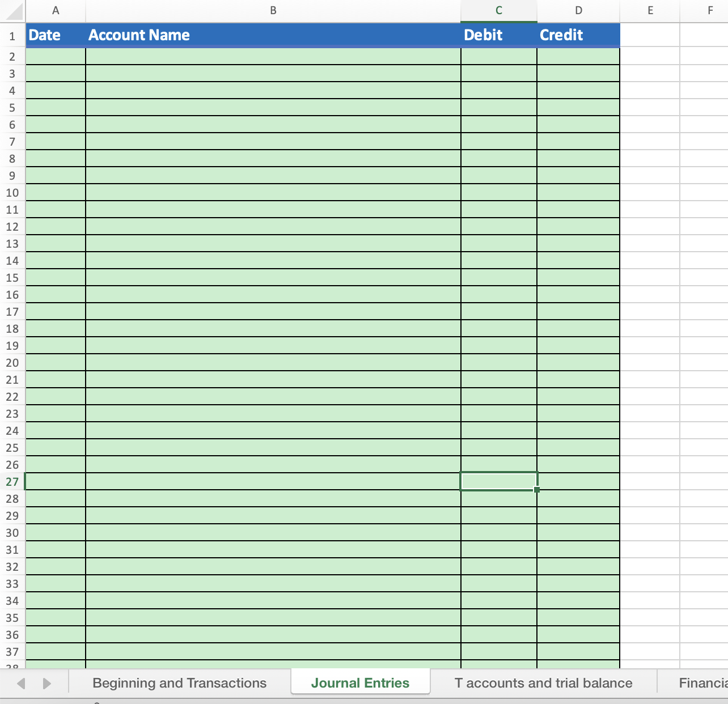Select column A header

[x=55, y=10]
